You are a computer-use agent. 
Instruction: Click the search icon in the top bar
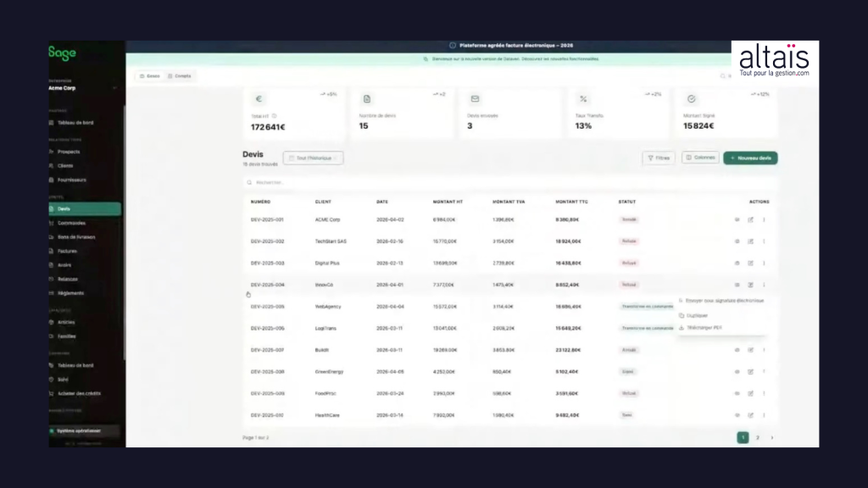[x=722, y=76]
